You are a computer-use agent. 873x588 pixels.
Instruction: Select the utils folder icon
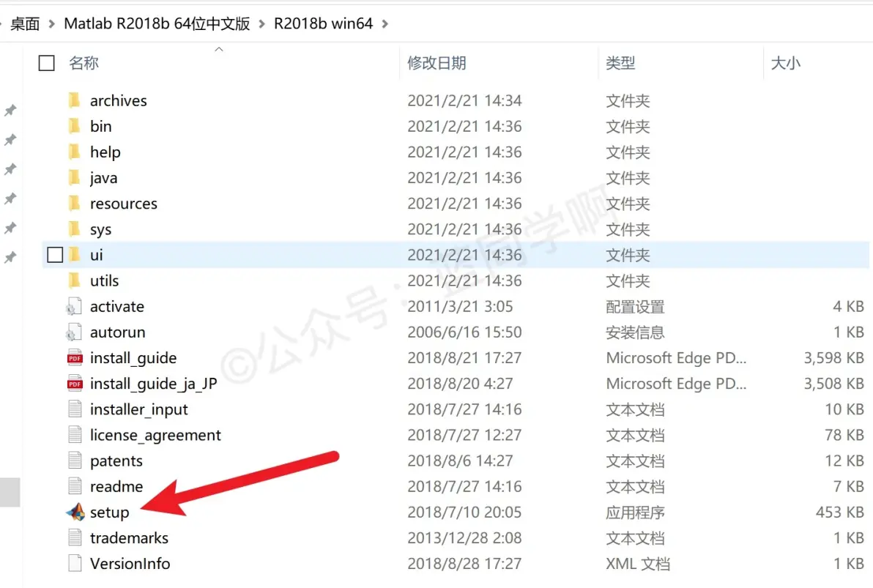(74, 280)
